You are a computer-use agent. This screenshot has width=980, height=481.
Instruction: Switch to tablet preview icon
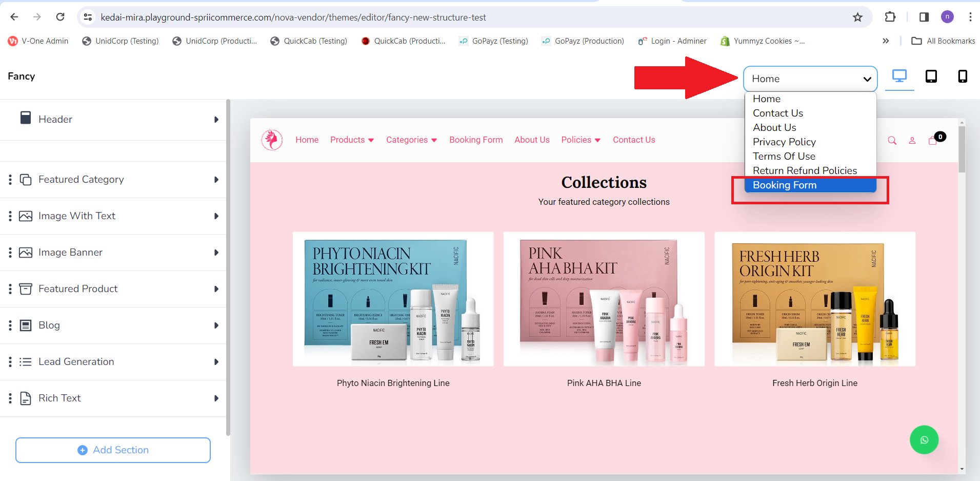click(931, 76)
